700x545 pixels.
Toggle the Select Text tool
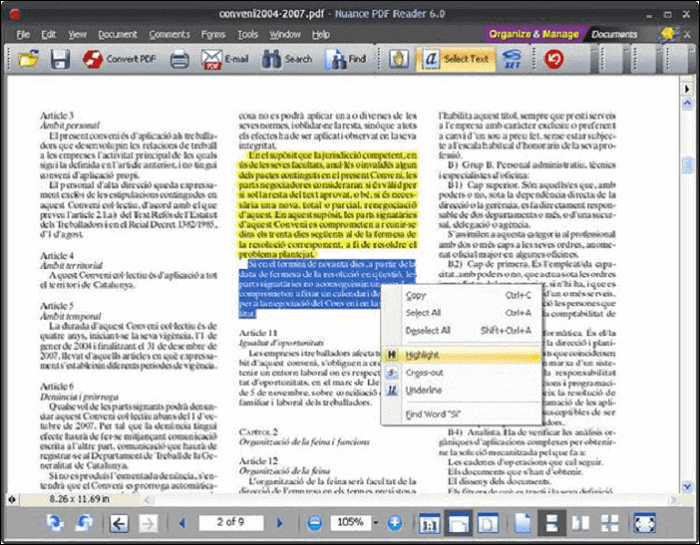tap(456, 59)
